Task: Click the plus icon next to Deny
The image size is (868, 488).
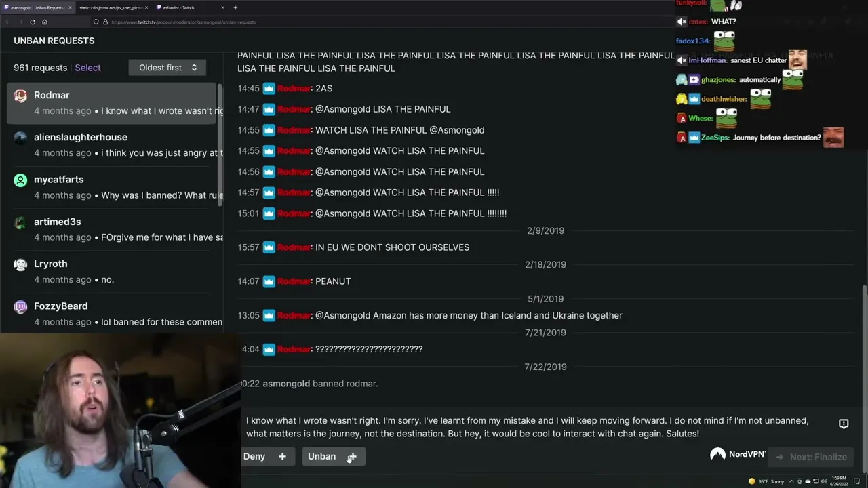Action: tap(283, 457)
